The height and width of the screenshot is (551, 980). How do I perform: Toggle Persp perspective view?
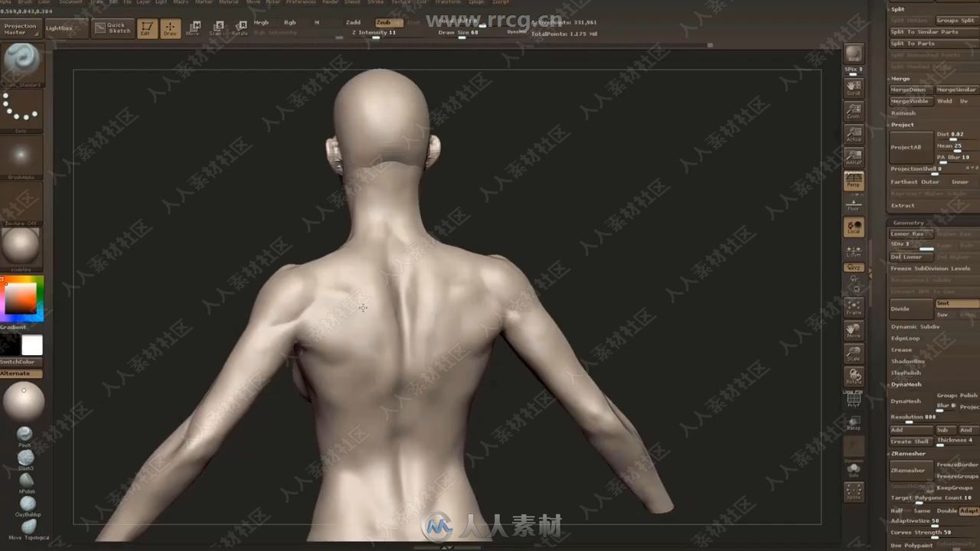tap(854, 181)
